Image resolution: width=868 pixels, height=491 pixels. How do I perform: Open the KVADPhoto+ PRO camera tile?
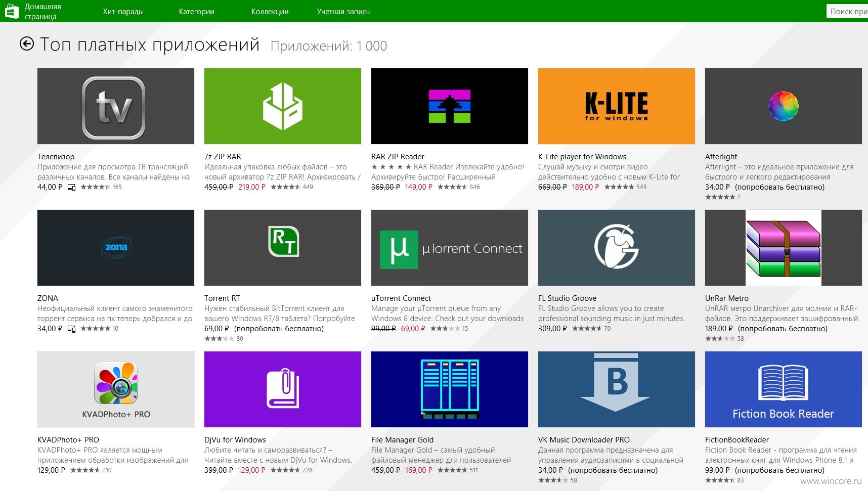(116, 389)
